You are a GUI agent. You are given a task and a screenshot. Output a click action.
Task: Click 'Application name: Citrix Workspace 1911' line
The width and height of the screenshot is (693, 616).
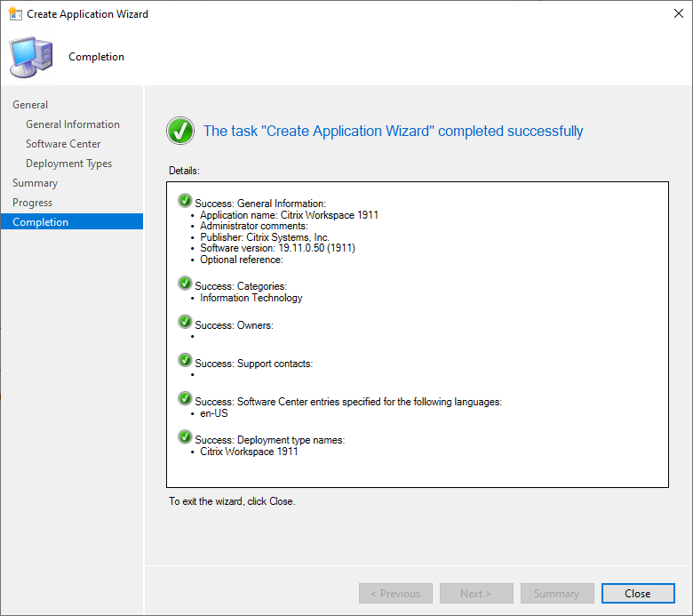(x=289, y=215)
